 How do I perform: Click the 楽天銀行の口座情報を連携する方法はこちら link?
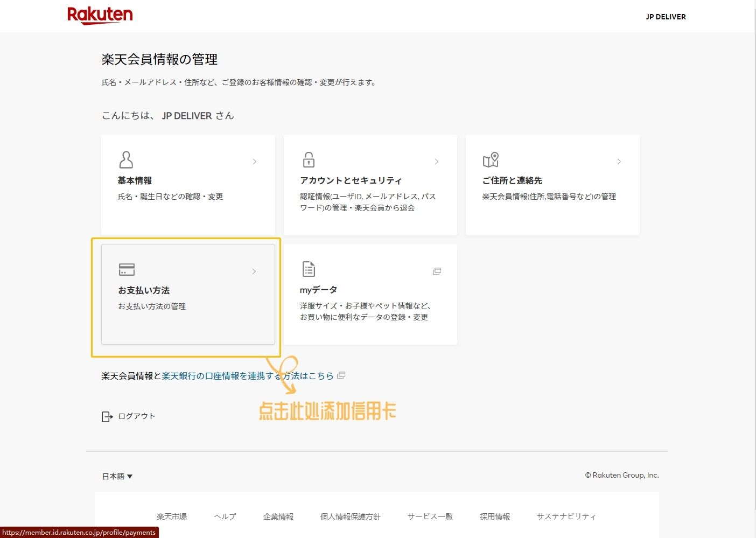pos(248,375)
